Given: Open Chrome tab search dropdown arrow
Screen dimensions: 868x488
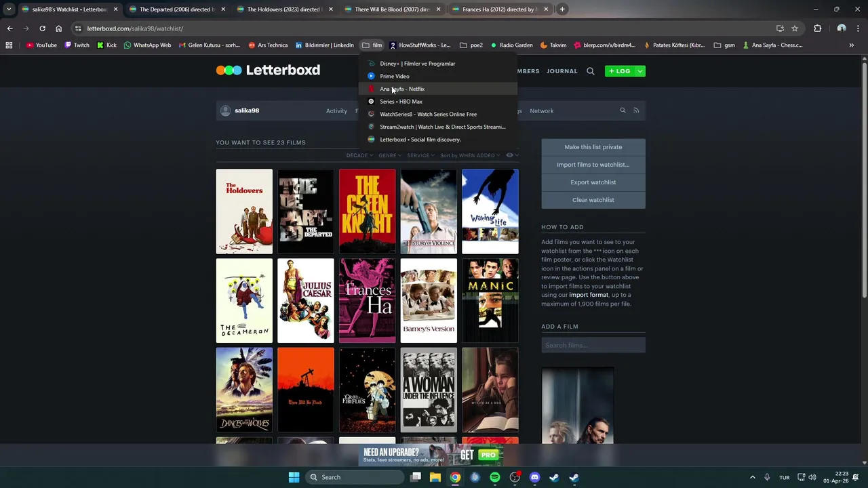Looking at the screenshot, I should [x=9, y=9].
